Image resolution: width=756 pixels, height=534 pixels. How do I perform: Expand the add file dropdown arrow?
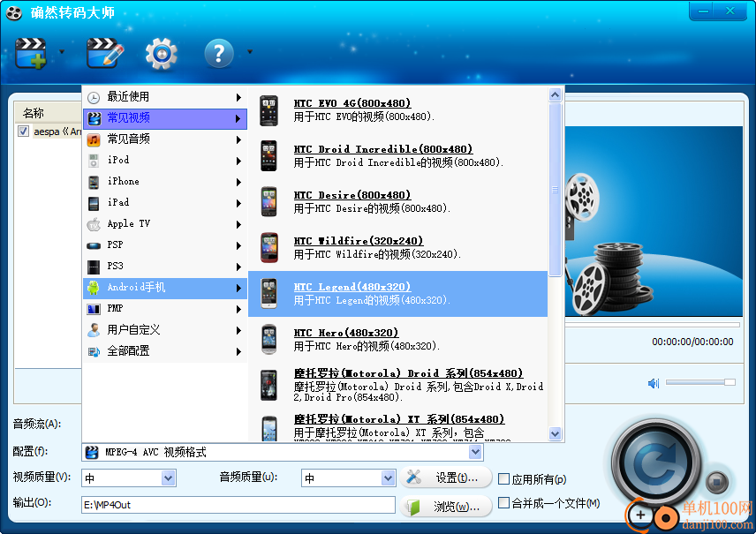62,51
